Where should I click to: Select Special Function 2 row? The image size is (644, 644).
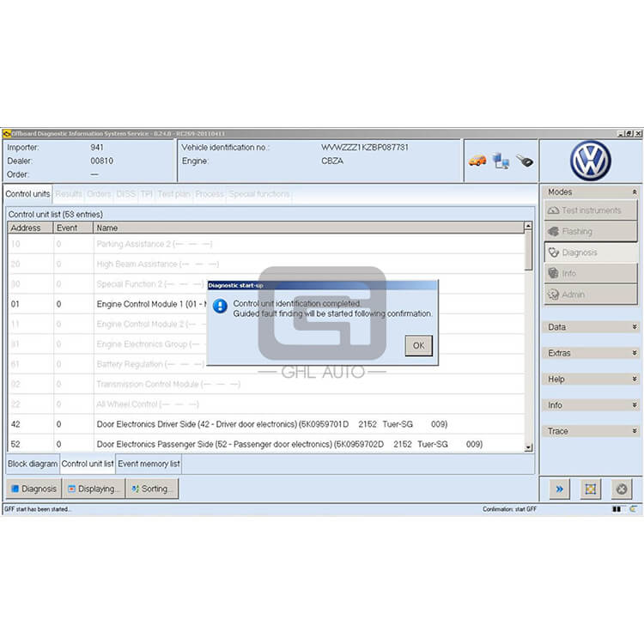[x=266, y=284]
